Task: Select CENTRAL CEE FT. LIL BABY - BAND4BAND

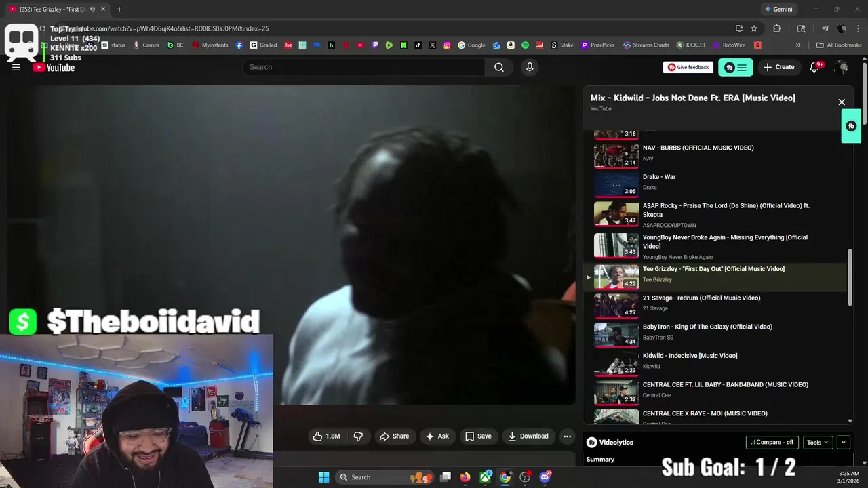Action: click(715, 392)
